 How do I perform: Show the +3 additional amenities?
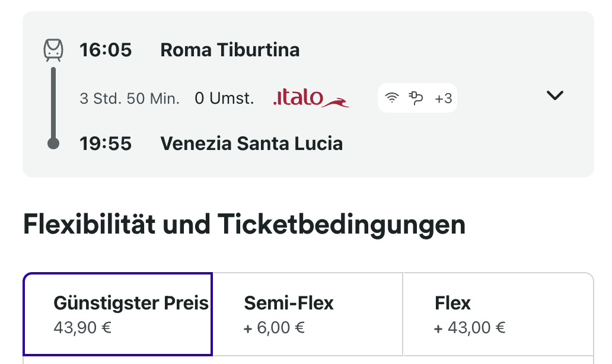coord(443,98)
